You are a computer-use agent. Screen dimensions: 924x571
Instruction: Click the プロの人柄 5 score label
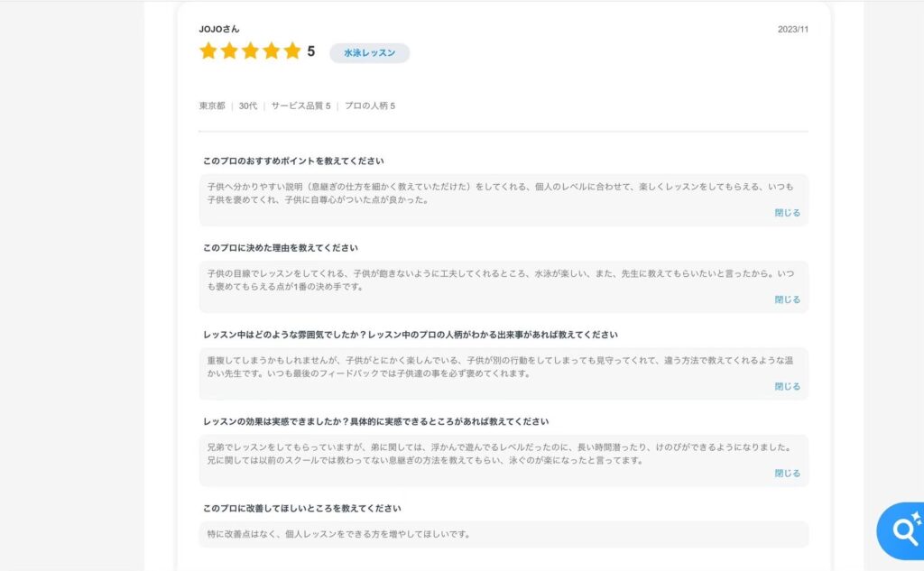(370, 106)
